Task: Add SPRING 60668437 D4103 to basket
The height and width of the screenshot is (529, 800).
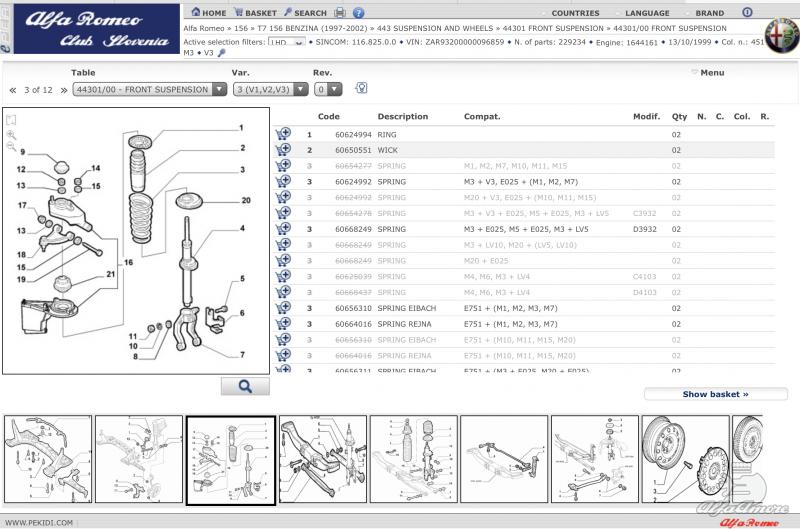Action: tap(283, 292)
